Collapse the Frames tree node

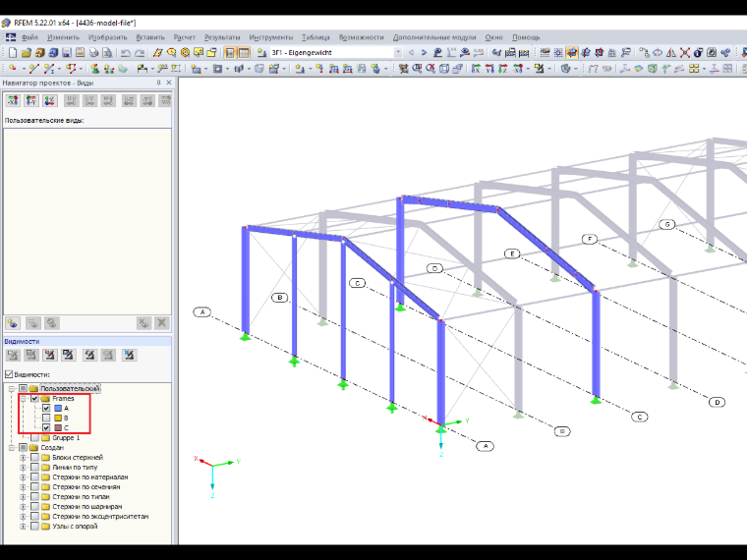click(23, 399)
